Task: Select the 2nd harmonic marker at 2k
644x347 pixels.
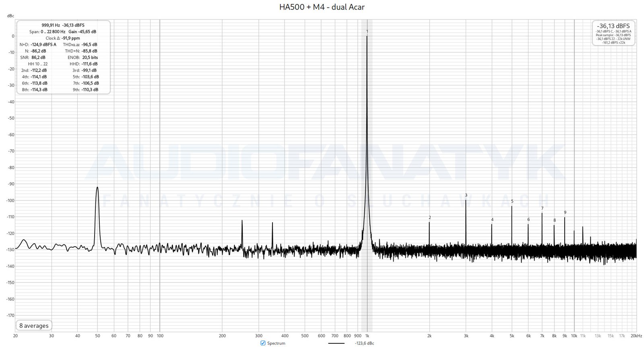Action: tap(429, 218)
